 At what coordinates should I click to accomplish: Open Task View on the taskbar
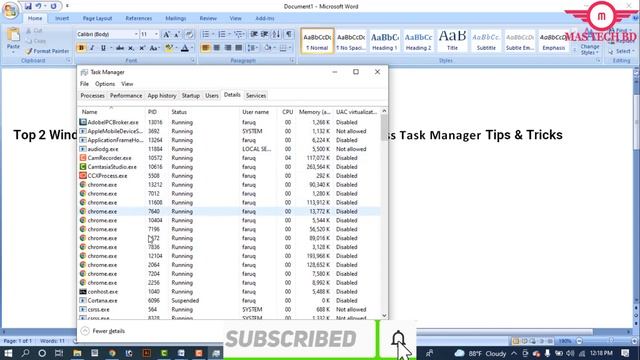[x=59, y=353]
